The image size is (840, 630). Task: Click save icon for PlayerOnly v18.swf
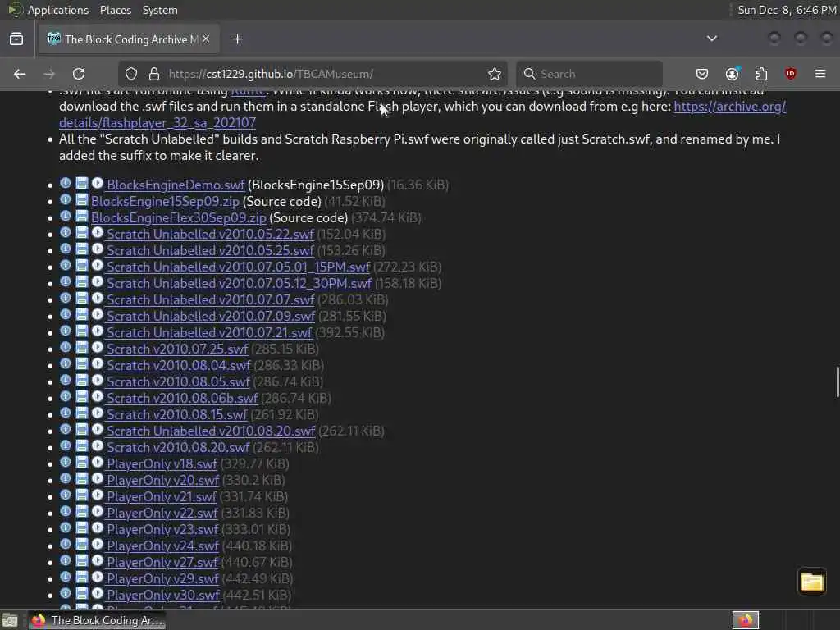click(81, 463)
